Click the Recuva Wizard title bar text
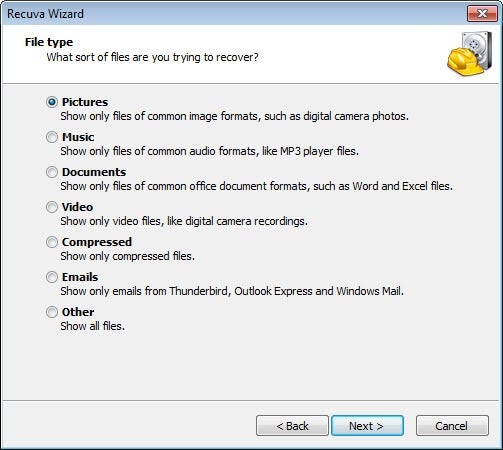 (45, 14)
